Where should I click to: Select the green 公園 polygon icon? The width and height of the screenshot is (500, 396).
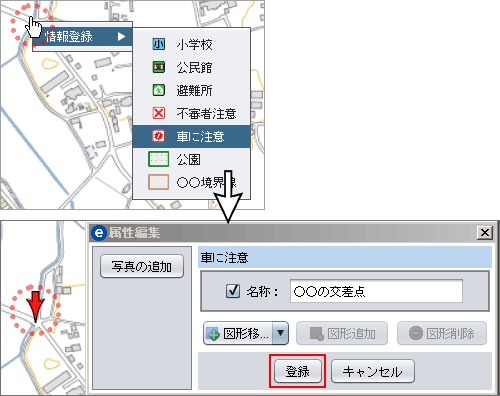pos(158,159)
